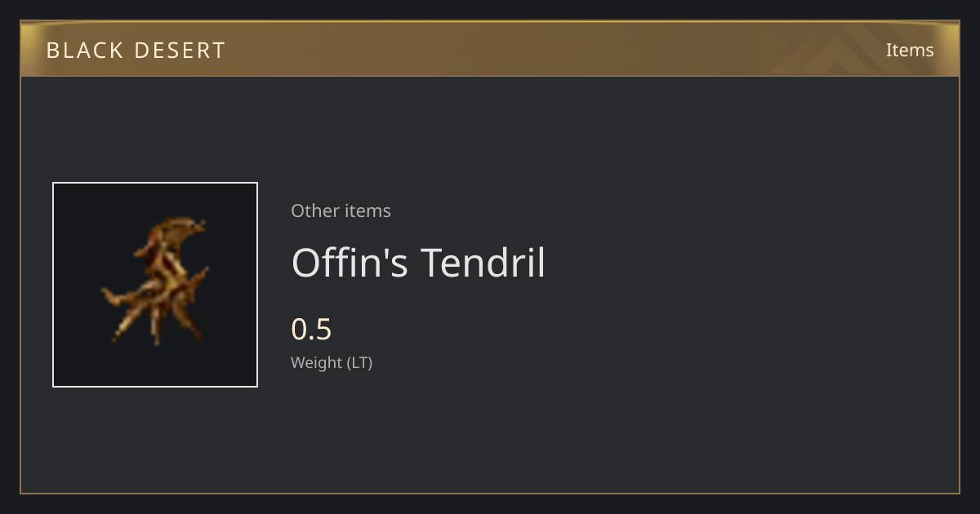This screenshot has width=980, height=514.
Task: Click the word Other above item name
Action: click(x=315, y=210)
